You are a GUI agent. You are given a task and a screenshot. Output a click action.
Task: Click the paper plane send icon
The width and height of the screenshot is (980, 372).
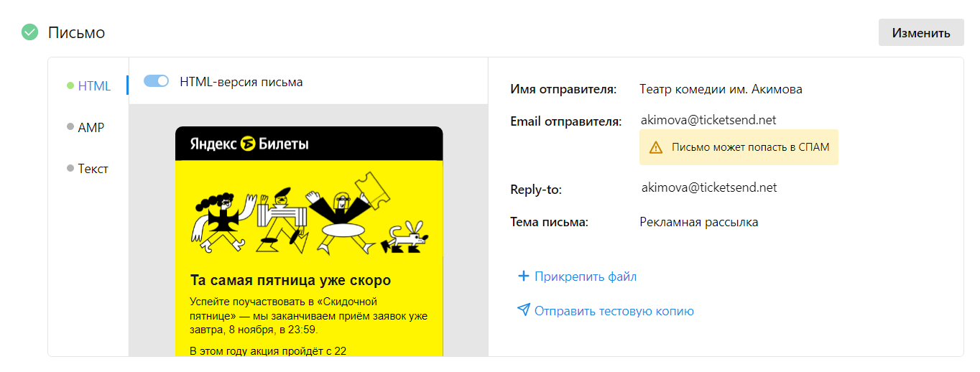point(523,310)
